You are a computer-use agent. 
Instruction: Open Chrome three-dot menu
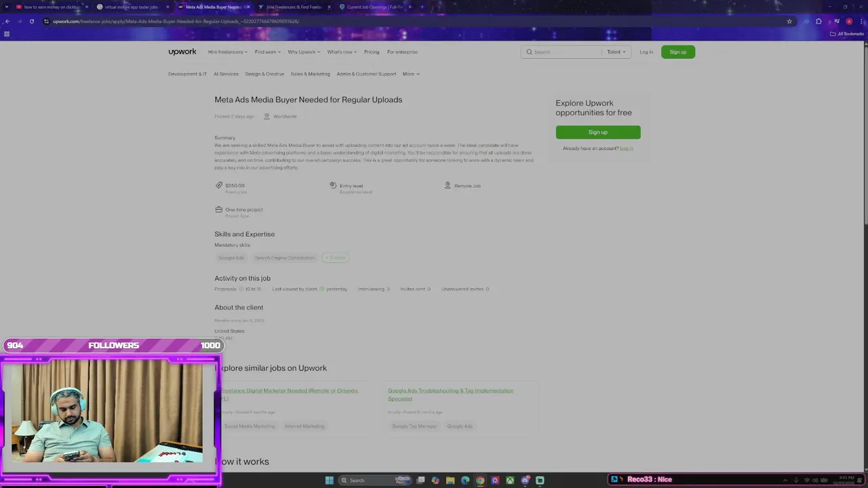click(861, 21)
